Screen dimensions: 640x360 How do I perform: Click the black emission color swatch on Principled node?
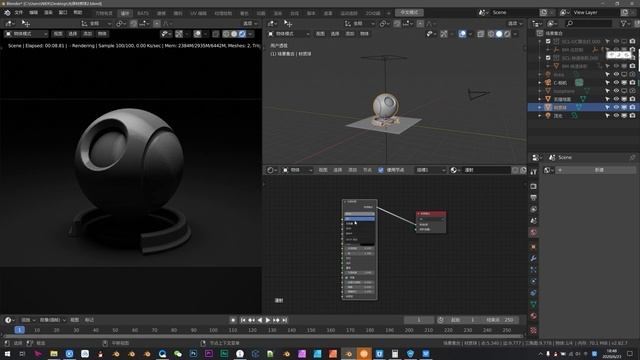click(367, 243)
